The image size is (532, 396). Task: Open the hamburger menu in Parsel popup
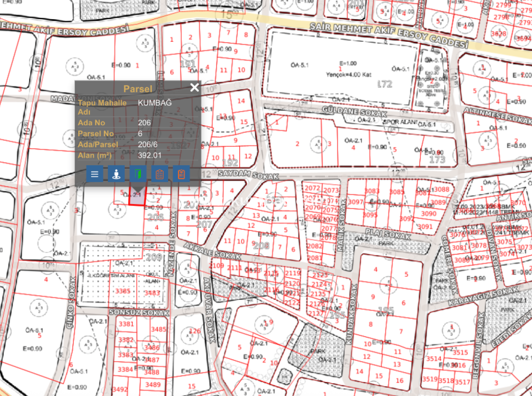94,174
